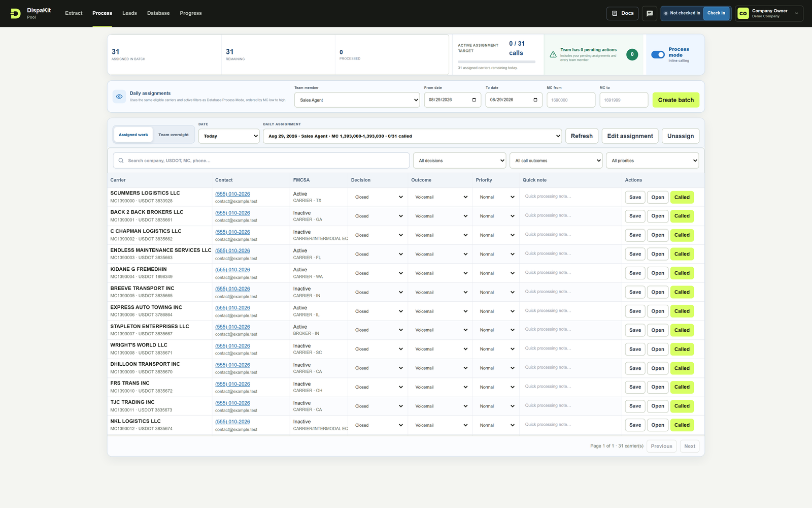
Task: Click Open for ENDLESS MAINTENANCE SERVICES LLC
Action: (658, 254)
